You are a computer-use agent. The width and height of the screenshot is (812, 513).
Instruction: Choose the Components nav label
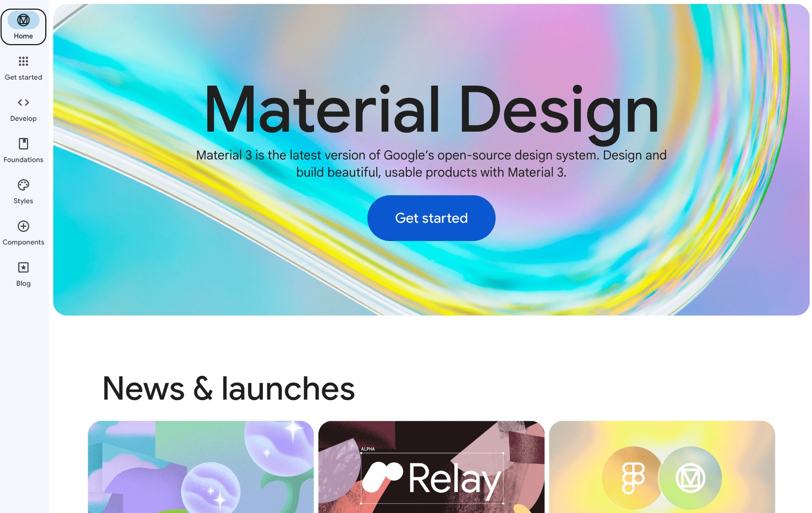click(x=23, y=242)
